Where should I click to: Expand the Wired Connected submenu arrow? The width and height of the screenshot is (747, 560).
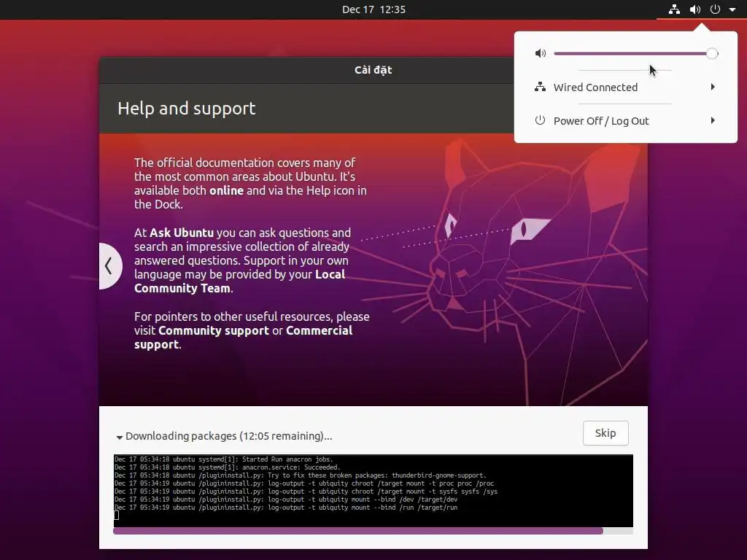[x=713, y=87]
